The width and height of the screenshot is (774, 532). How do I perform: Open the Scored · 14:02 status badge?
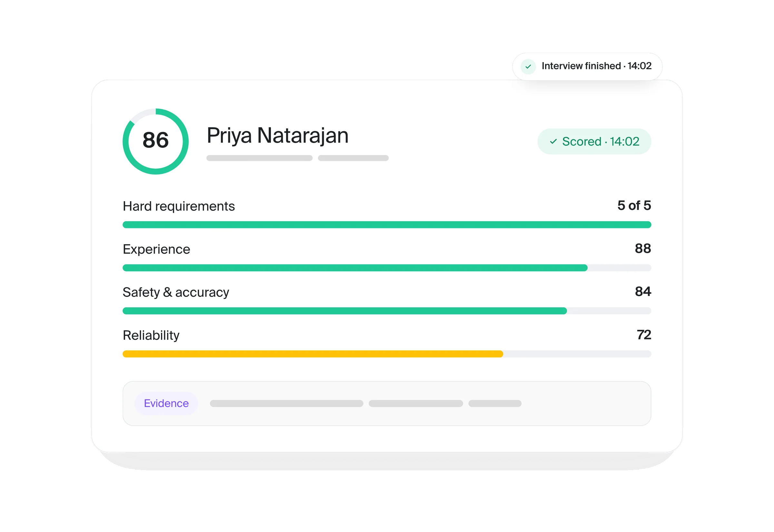(x=594, y=141)
